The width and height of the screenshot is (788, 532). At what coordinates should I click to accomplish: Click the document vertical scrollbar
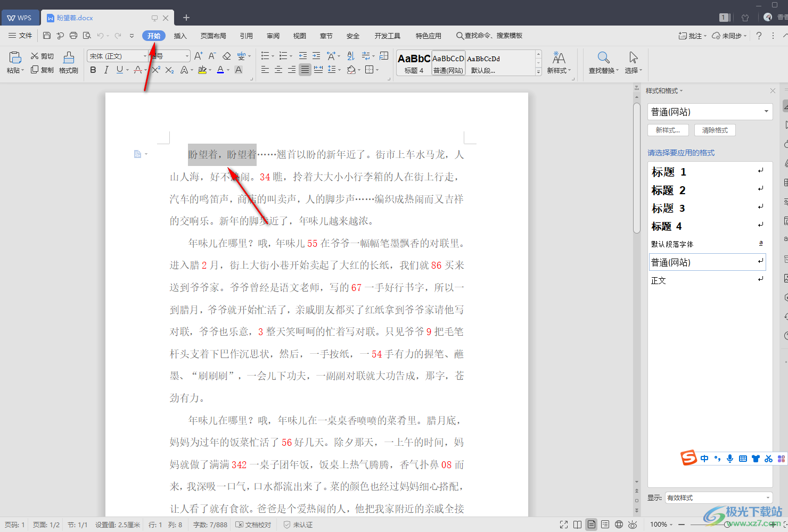[636, 168]
